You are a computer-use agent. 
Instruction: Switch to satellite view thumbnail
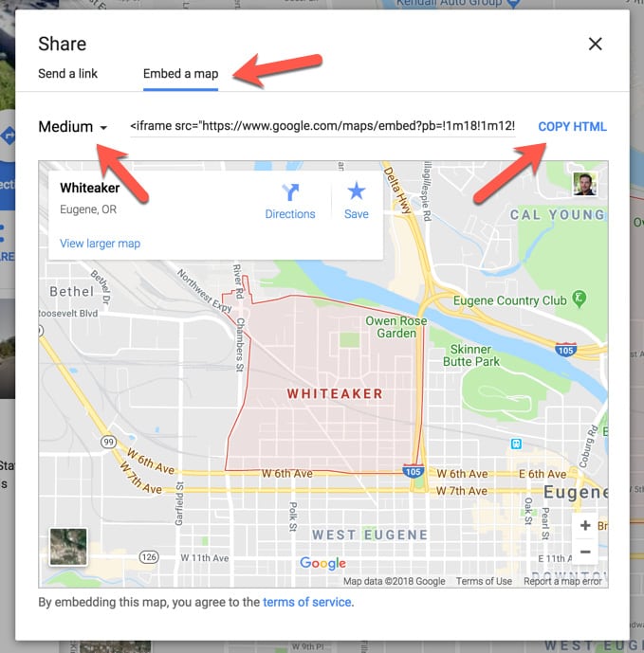[68, 547]
